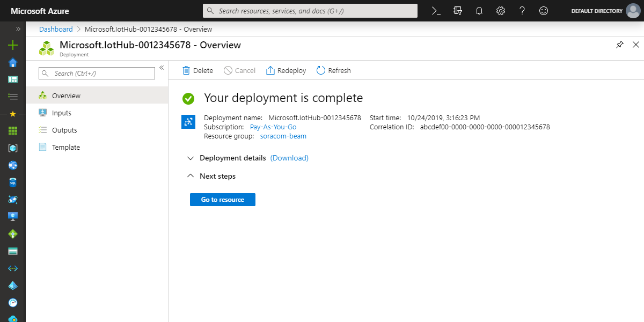Click the green Create a resource plus
Viewport: 644px width, 322px height.
coord(13,46)
